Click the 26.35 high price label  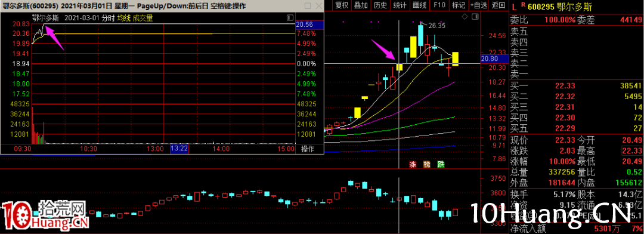click(436, 26)
